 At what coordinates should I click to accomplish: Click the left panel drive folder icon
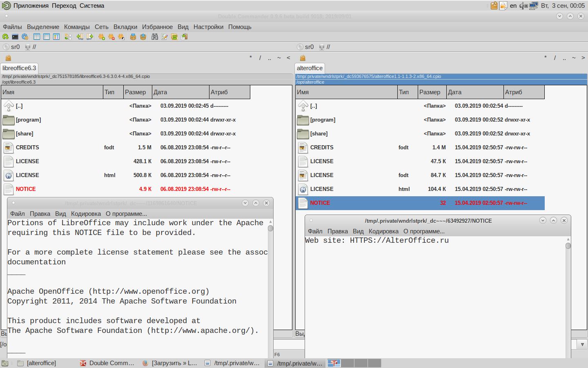coord(8,58)
